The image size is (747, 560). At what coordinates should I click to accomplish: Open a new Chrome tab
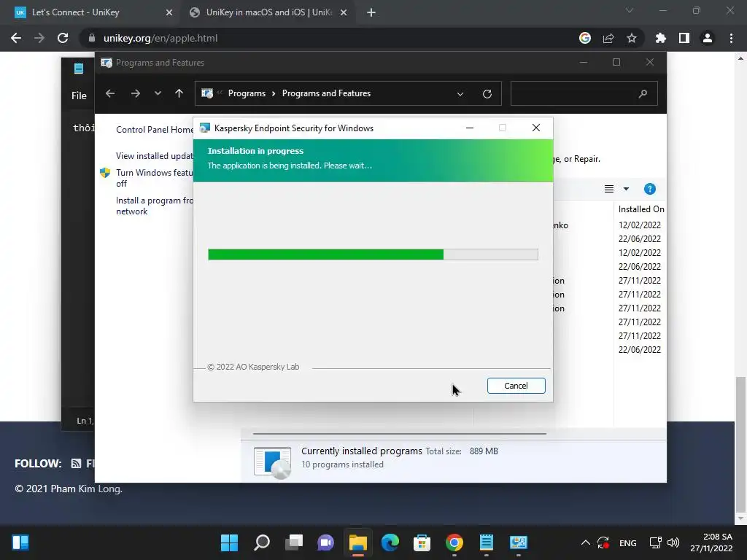[371, 13]
